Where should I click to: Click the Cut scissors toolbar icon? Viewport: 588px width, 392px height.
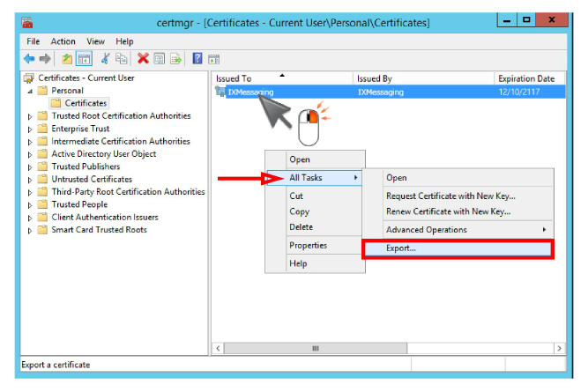106,59
